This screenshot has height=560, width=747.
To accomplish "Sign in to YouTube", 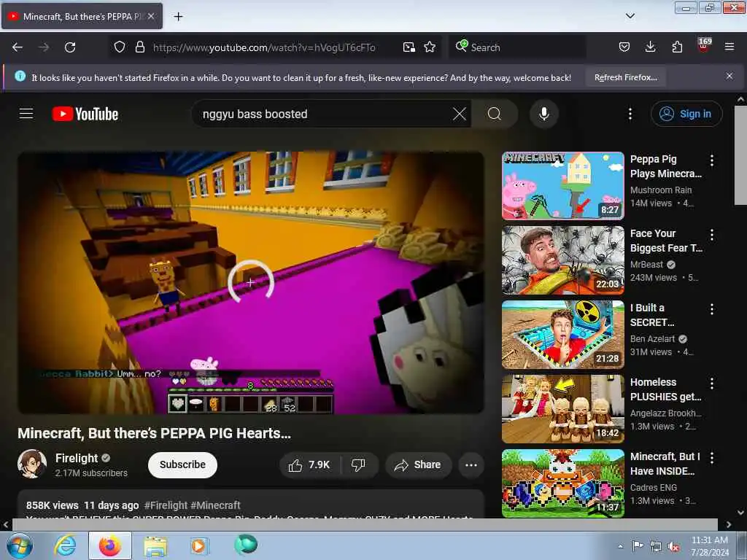I will click(686, 114).
